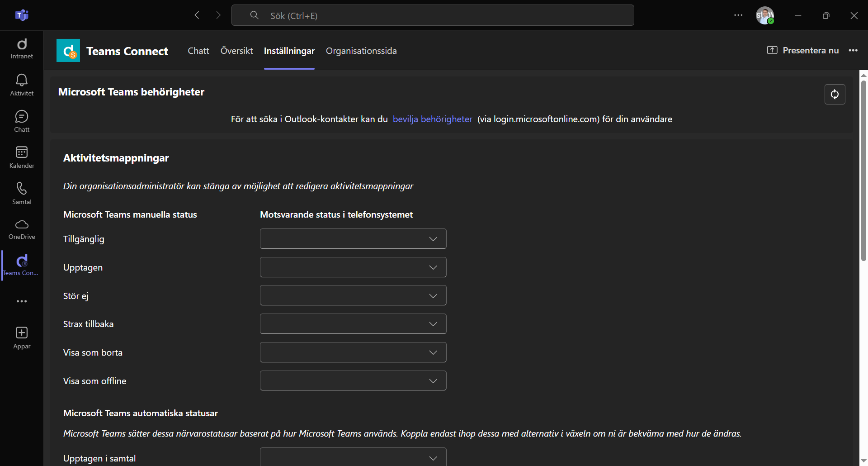Viewport: 868px width, 466px height.
Task: Click the profile picture in title bar
Action: pos(765,15)
